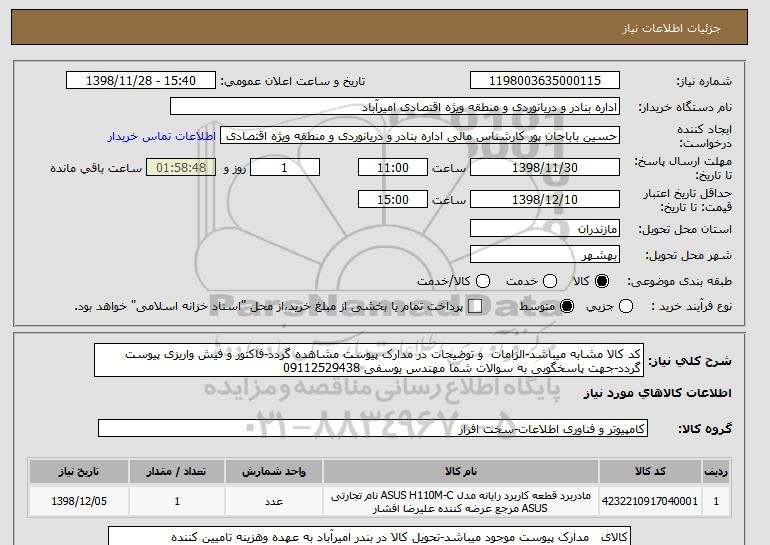This screenshot has height=545, width=770.
Task: Click the deadline hour field 11:00
Action: pos(393,167)
